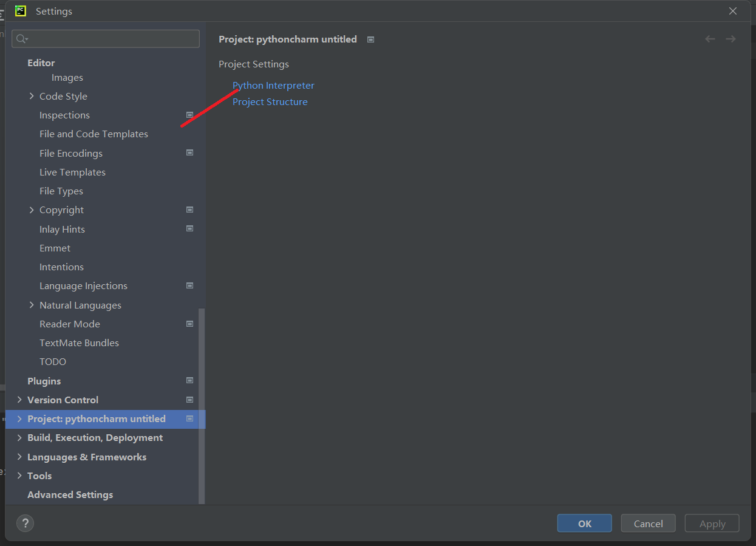
Task: Open File and Code Templates
Action: pos(94,134)
